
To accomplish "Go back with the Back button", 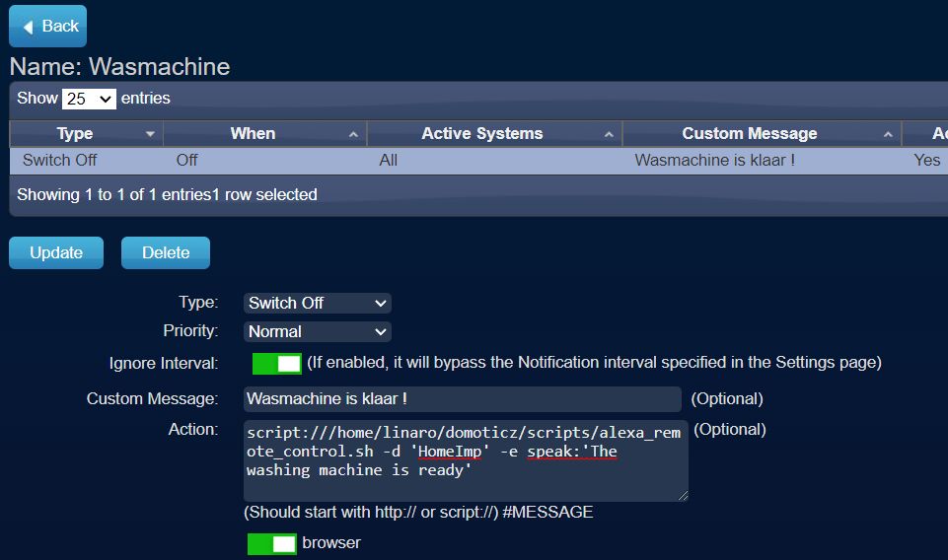I will (47, 26).
